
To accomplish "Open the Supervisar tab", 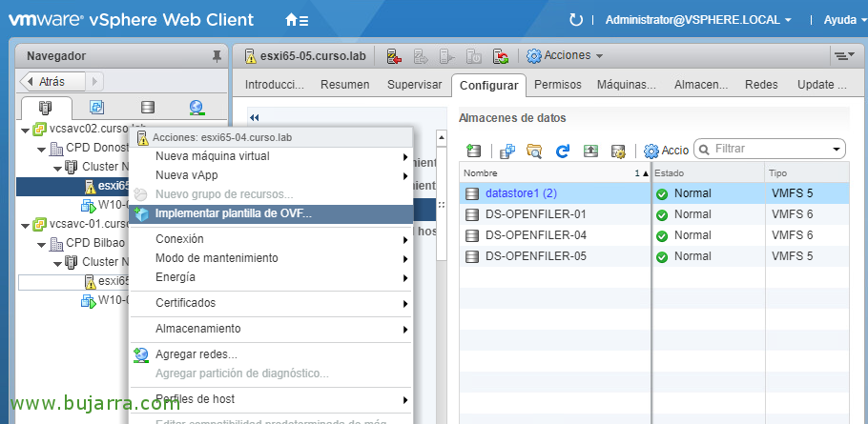I will pyautogui.click(x=415, y=85).
